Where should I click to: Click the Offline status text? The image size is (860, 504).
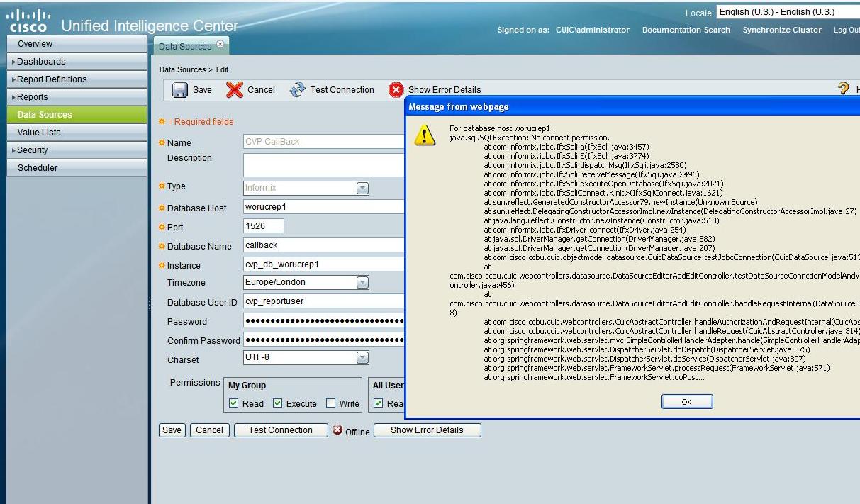(357, 432)
